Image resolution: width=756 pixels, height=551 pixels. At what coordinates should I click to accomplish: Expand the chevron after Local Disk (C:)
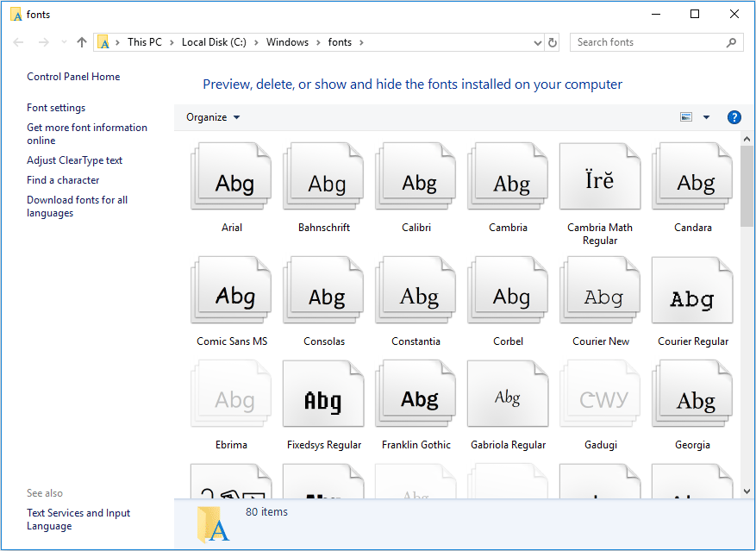tap(256, 42)
